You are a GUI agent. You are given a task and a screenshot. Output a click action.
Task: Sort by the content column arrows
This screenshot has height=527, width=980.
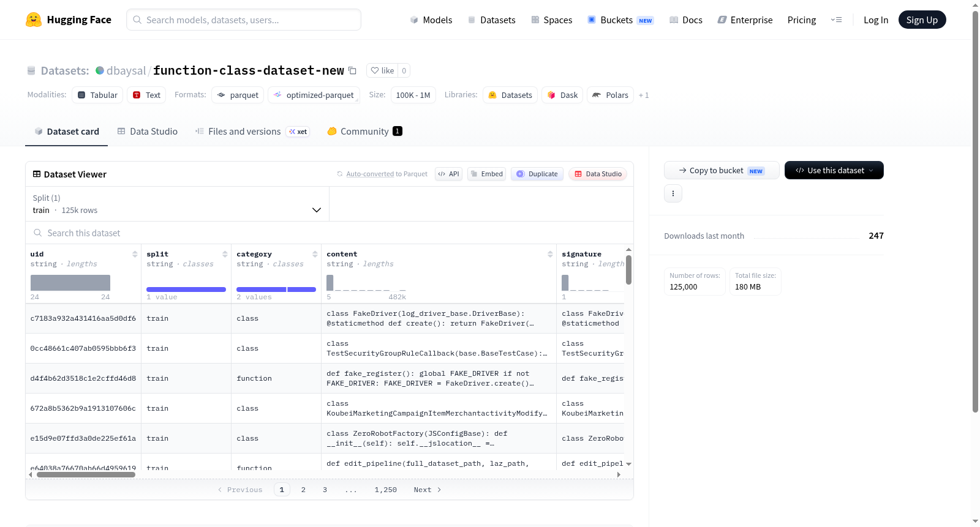click(550, 254)
